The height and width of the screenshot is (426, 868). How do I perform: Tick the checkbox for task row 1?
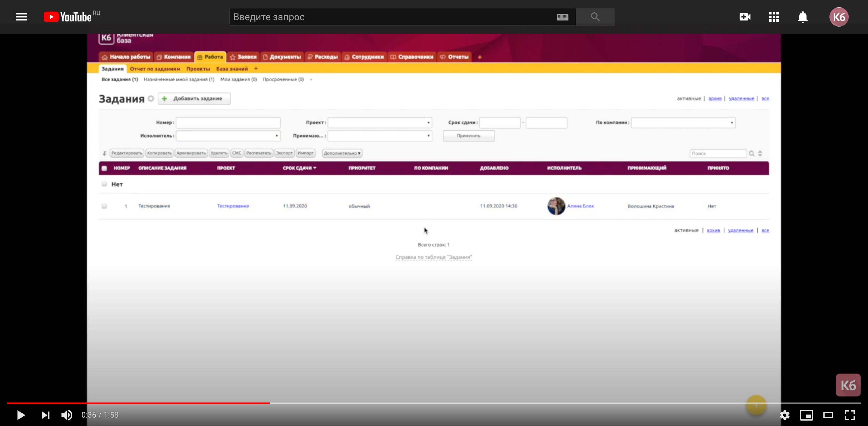coord(104,206)
